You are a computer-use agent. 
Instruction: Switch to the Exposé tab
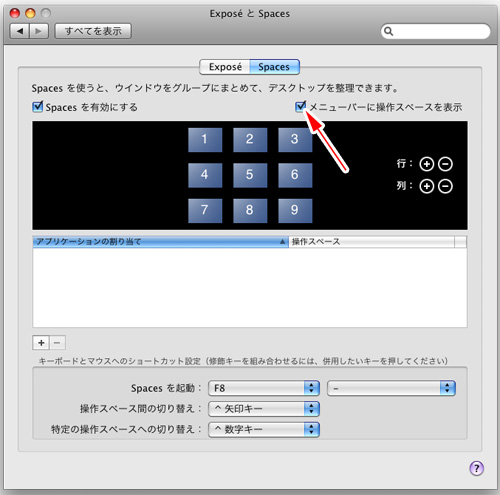[225, 67]
